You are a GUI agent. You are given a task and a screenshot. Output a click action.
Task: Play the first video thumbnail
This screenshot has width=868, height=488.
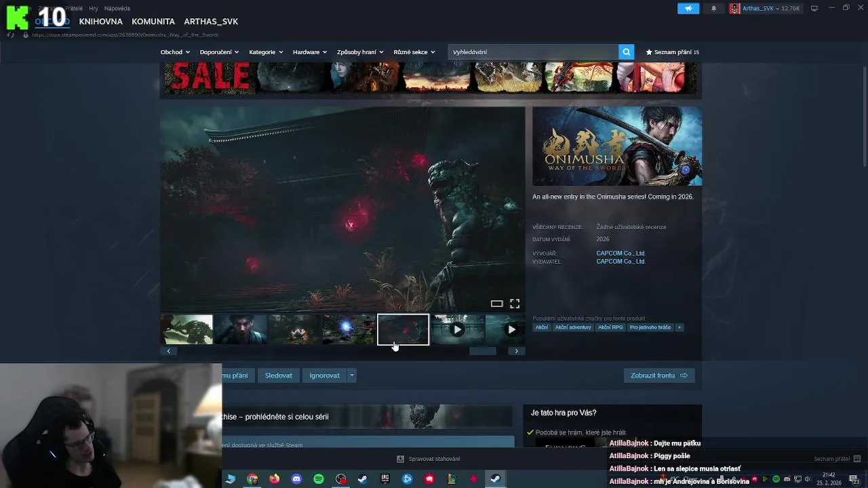click(458, 330)
